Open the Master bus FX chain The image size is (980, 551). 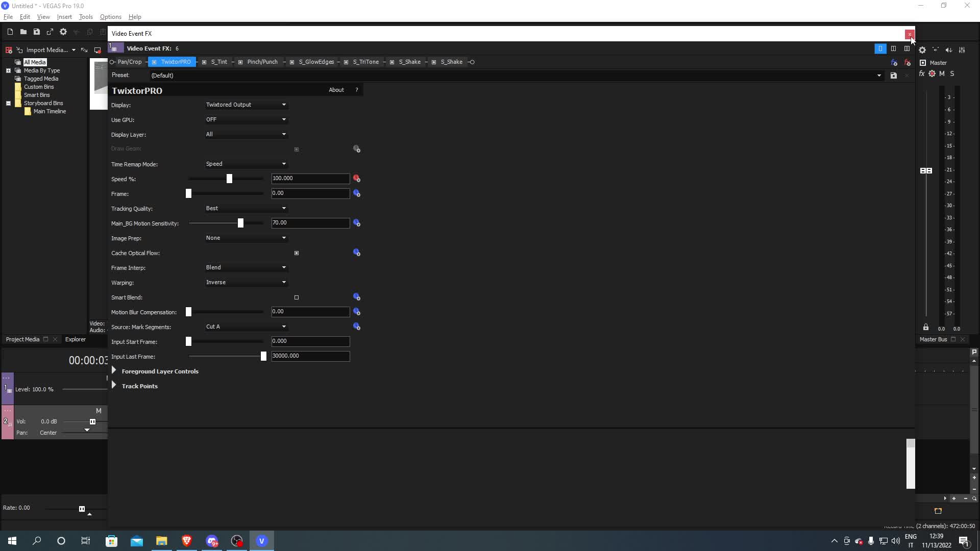(921, 73)
